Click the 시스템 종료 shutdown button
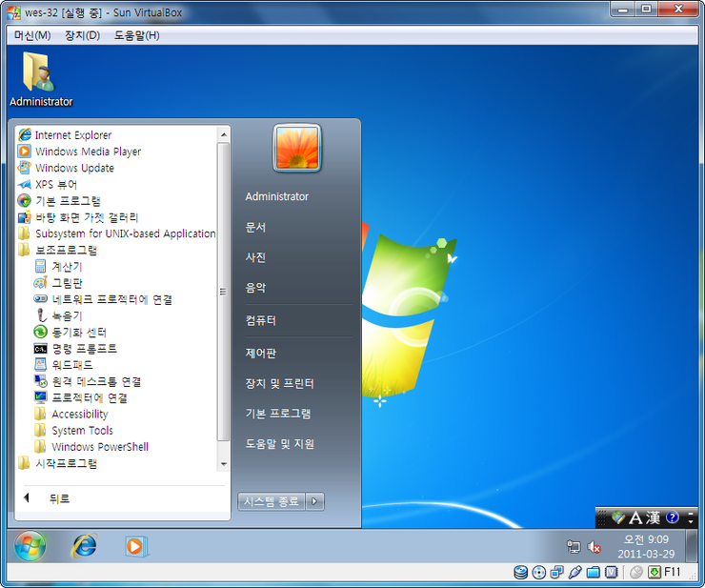 tap(271, 501)
